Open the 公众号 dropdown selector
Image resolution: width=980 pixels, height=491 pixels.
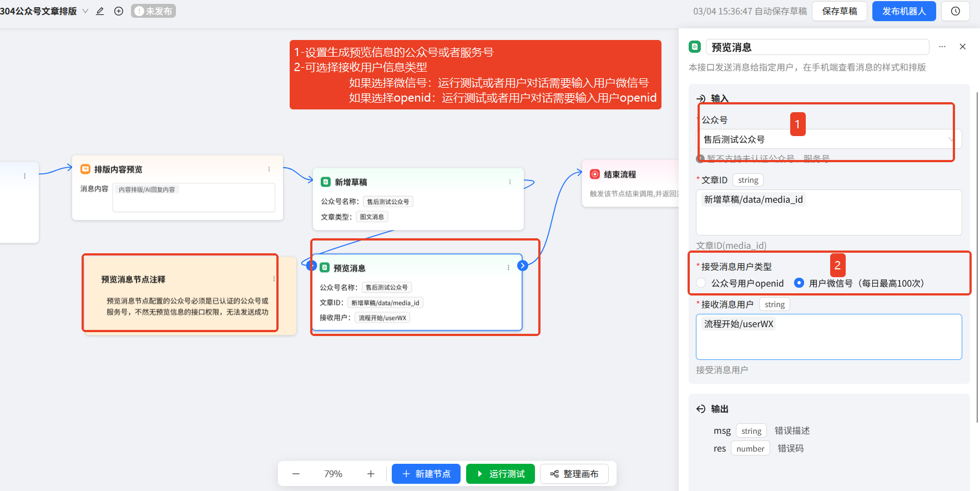click(x=829, y=139)
